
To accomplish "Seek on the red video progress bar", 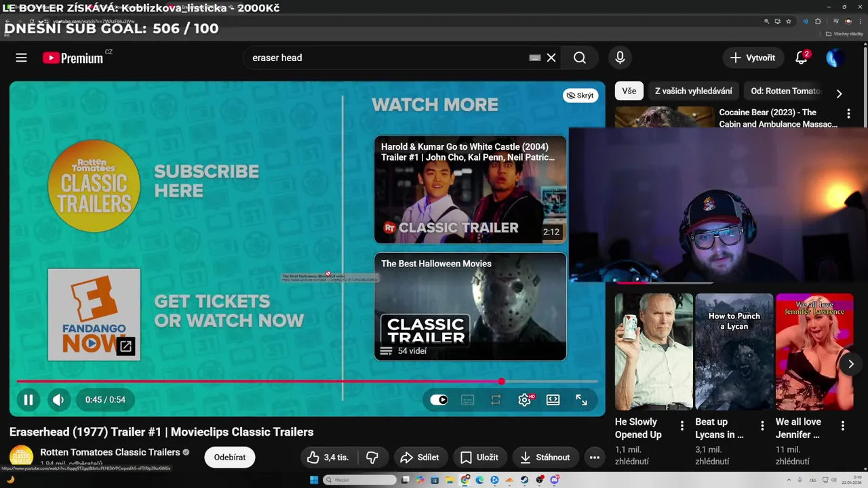I will pos(307,382).
